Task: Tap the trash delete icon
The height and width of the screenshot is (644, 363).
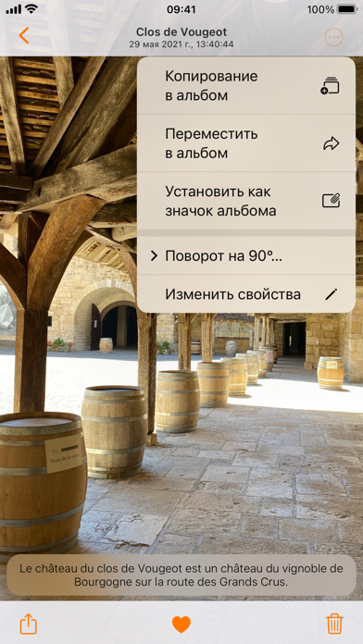Action: pos(334,624)
